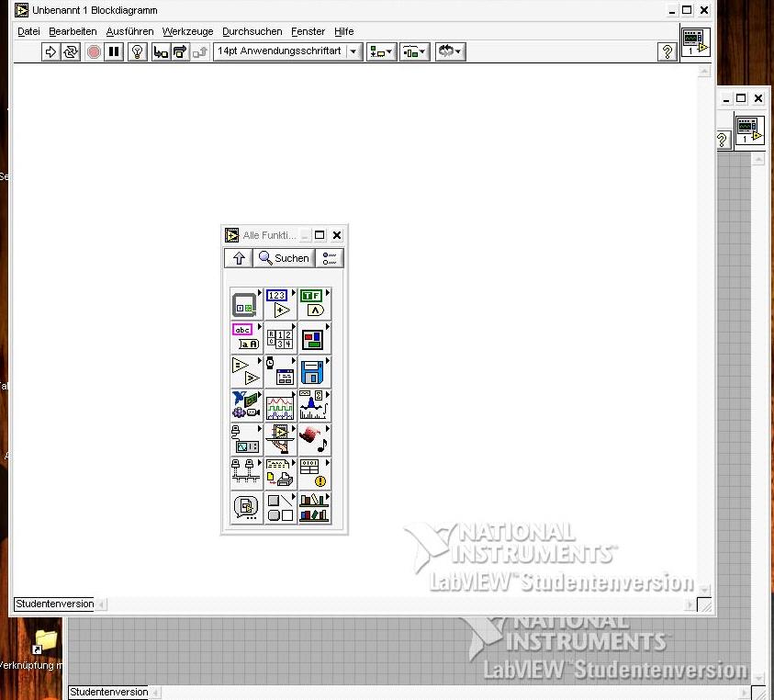Open the Durchsuchen menu

252,31
